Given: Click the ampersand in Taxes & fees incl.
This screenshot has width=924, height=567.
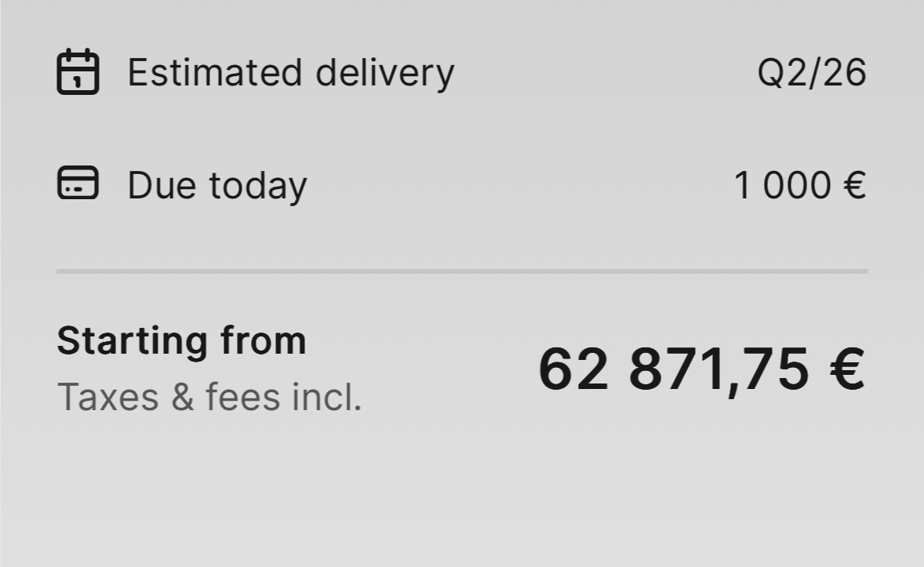Looking at the screenshot, I should pyautogui.click(x=182, y=397).
